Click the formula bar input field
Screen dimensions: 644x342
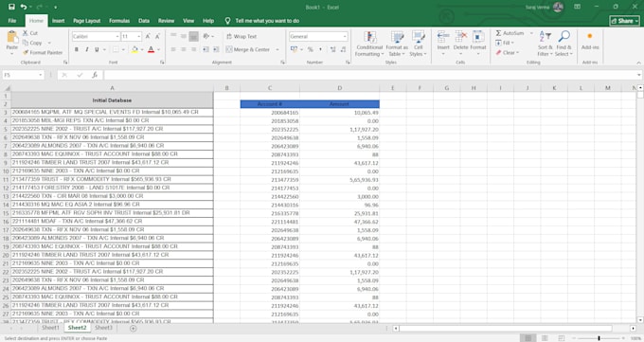coord(370,75)
